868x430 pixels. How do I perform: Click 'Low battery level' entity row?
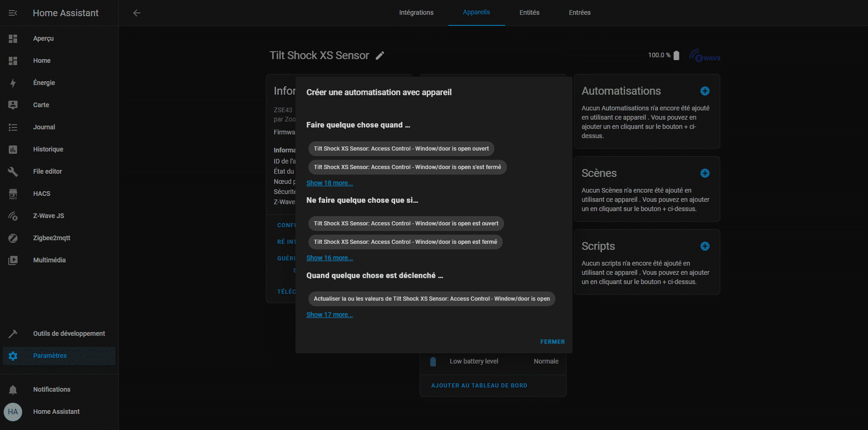[493, 362]
